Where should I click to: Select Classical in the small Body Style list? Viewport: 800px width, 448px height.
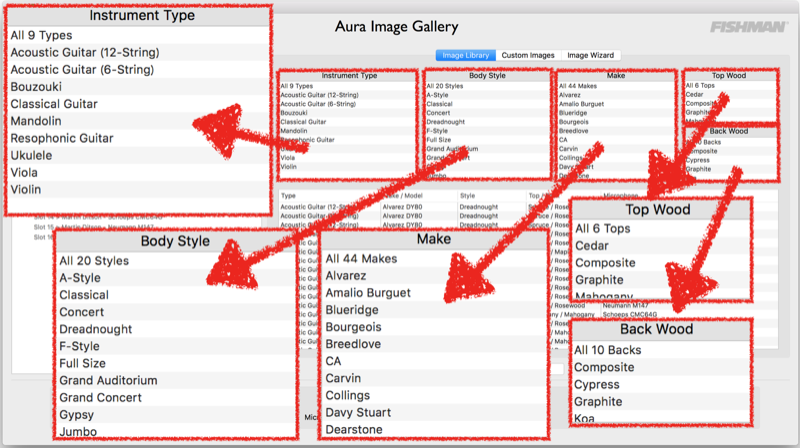(x=439, y=104)
